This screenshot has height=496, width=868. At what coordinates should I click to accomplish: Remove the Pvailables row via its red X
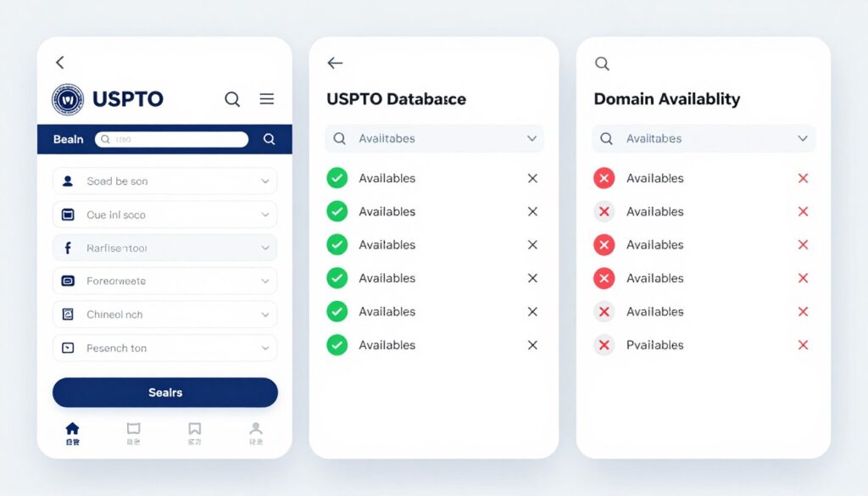804,345
